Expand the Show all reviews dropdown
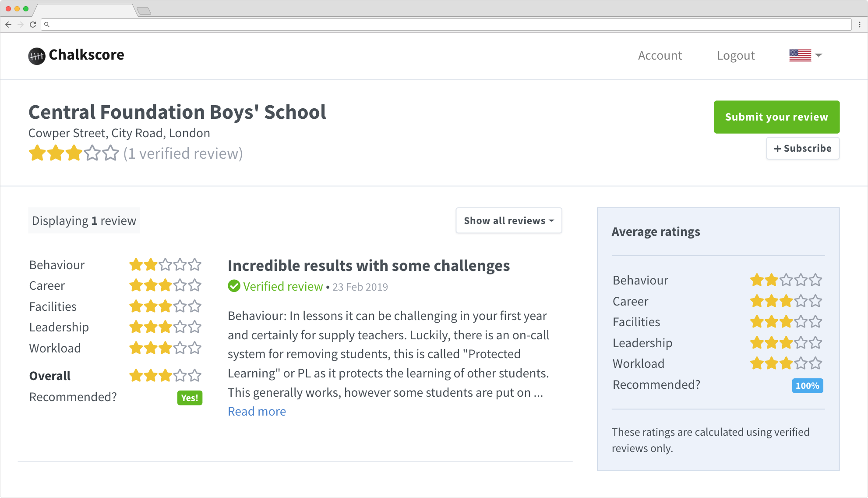 pos(509,221)
